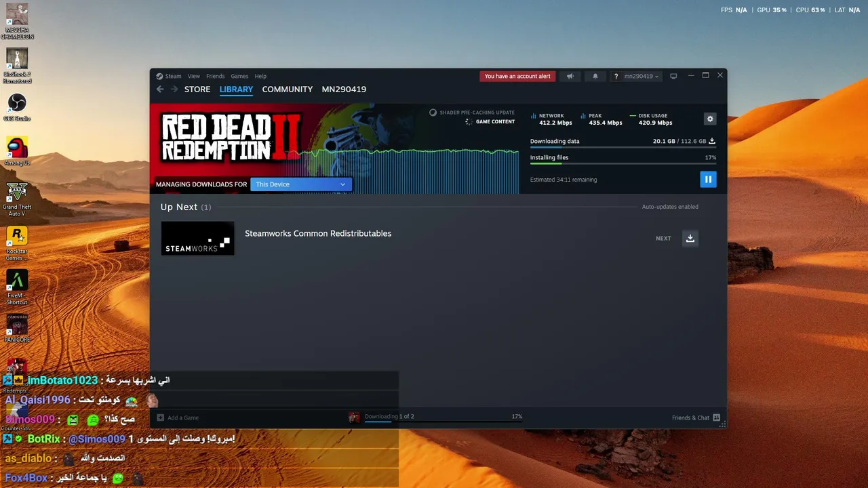Go forward using Steam's forward arrow
The height and width of the screenshot is (488, 868).
coord(174,89)
